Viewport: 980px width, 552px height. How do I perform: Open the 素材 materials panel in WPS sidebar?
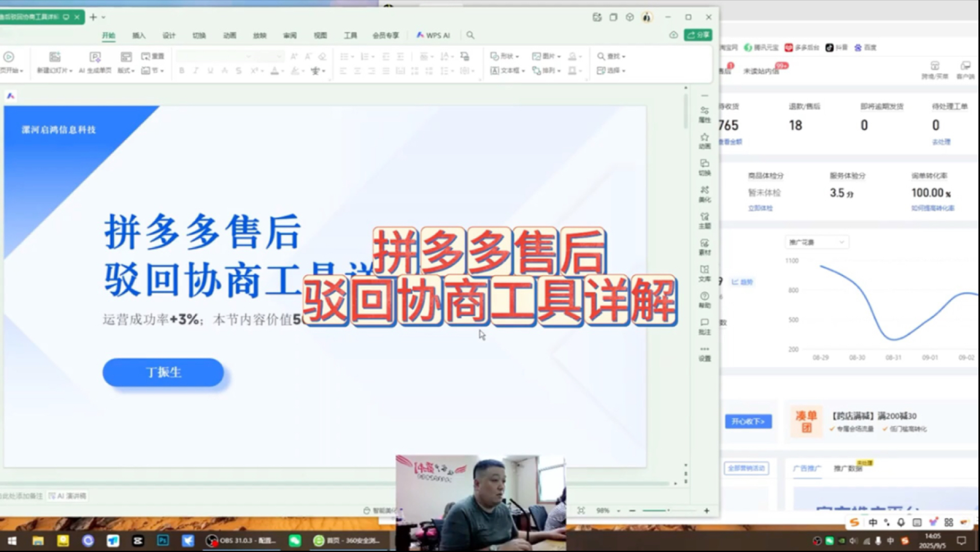[704, 246]
